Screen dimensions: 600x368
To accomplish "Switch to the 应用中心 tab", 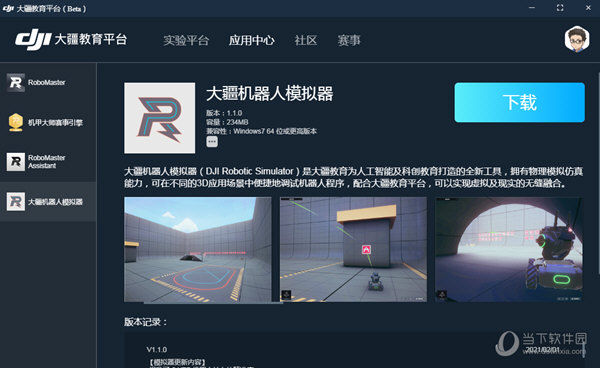I will (251, 40).
